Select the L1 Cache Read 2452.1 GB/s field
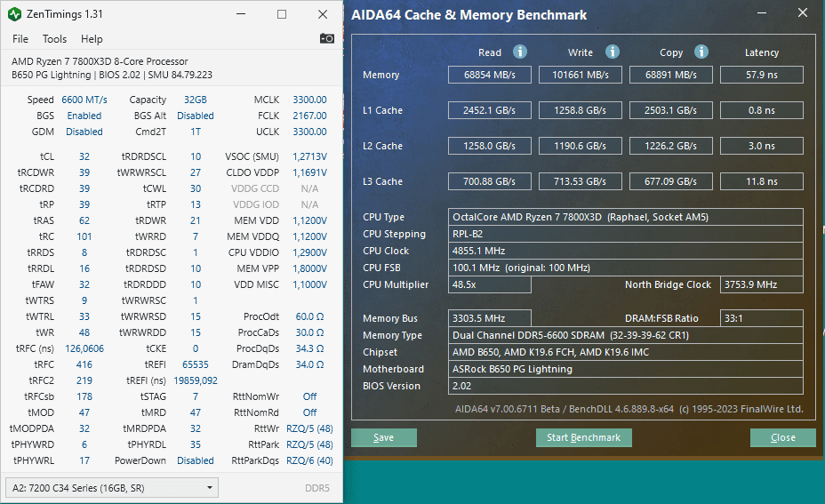 point(489,110)
